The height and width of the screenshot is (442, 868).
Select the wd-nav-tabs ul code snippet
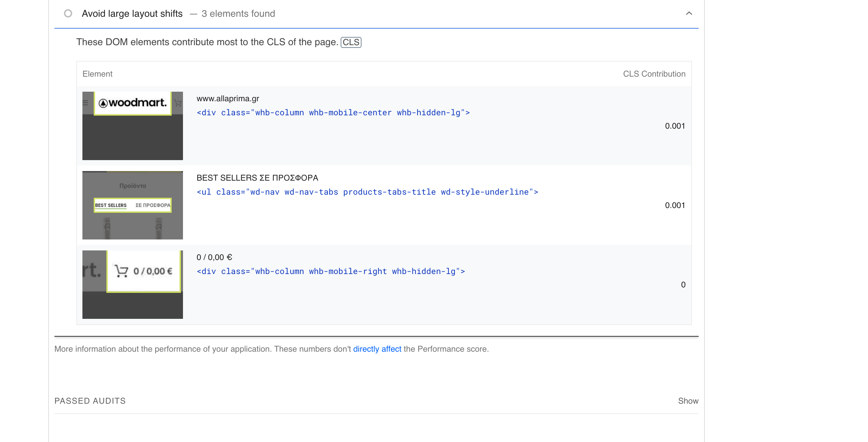(367, 192)
